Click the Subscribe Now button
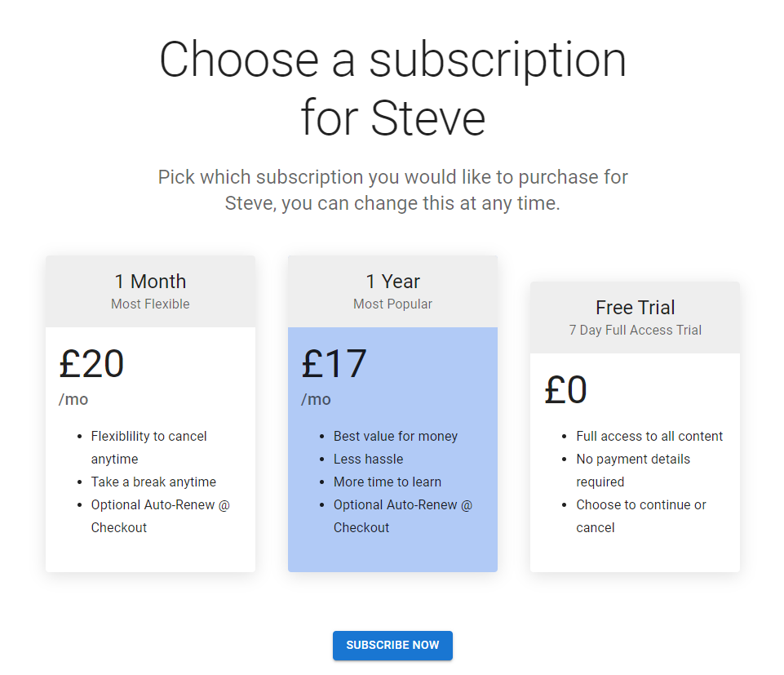 392,645
